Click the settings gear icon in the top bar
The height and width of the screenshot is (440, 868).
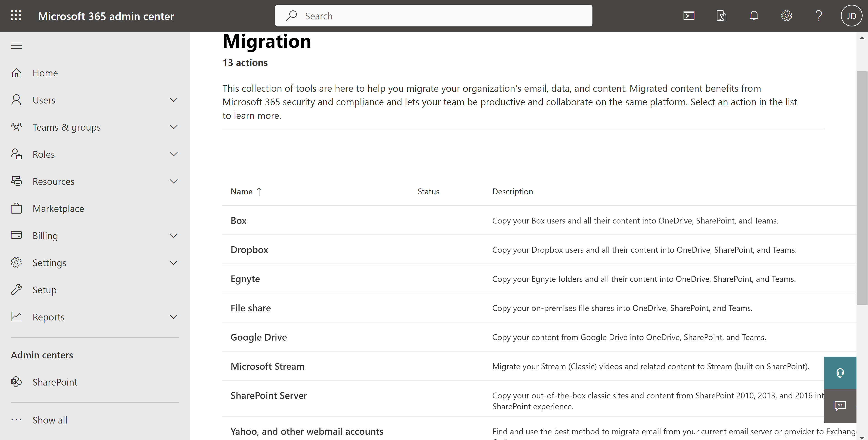[x=786, y=15]
